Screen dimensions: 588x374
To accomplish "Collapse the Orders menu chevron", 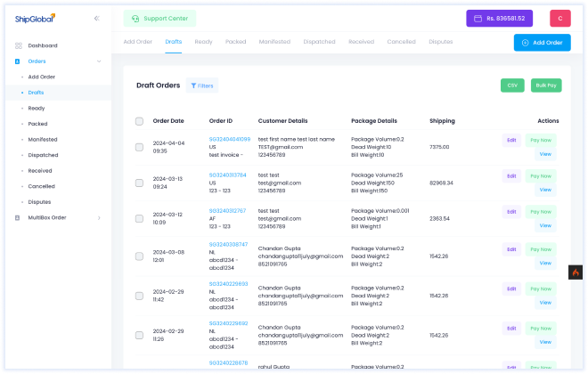I will (x=98, y=61).
